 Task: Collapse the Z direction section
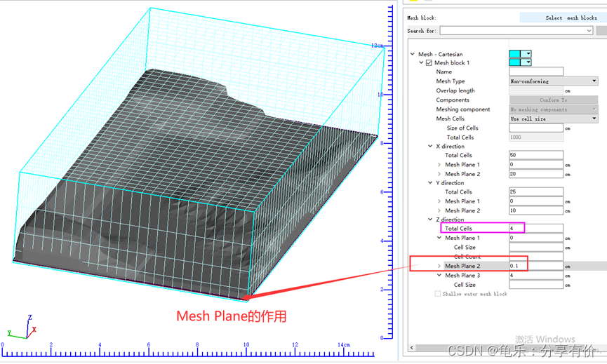pyautogui.click(x=430, y=220)
